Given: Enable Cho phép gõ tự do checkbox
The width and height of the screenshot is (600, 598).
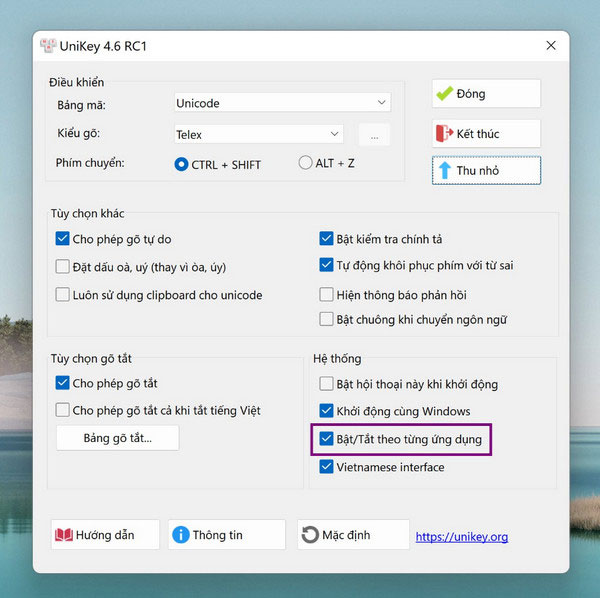Looking at the screenshot, I should (x=62, y=238).
